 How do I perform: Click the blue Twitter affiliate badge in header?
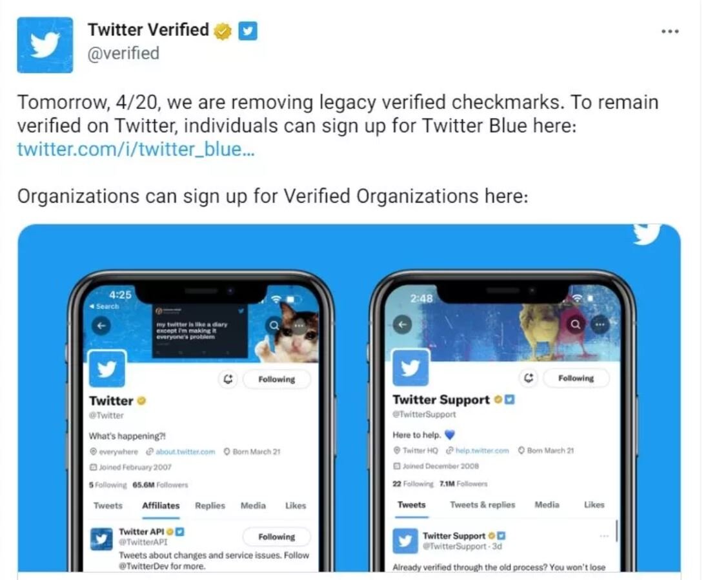tap(248, 31)
